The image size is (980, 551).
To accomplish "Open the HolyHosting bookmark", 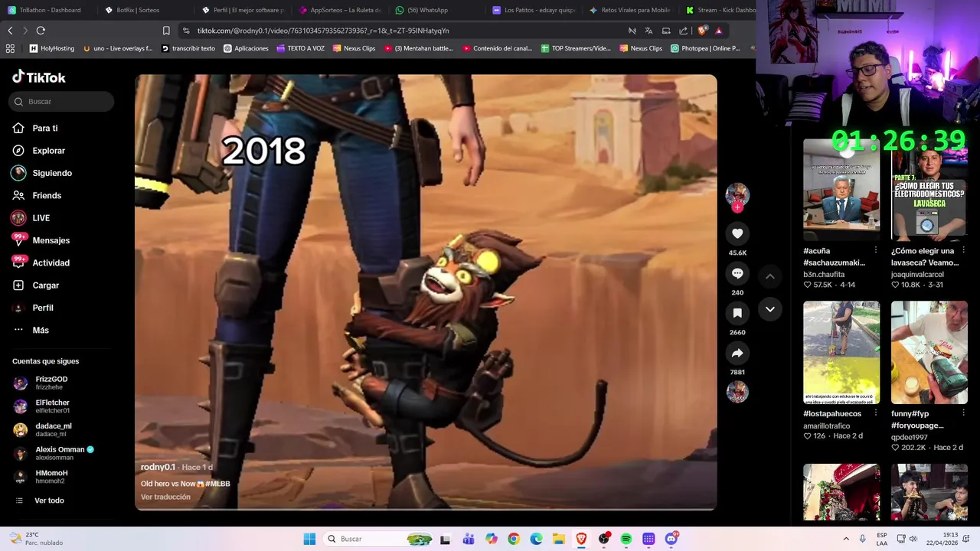I will tap(52, 48).
